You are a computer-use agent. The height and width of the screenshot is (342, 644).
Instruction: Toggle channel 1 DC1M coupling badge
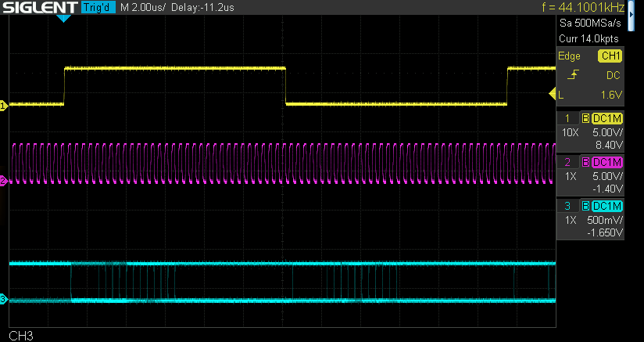607,117
